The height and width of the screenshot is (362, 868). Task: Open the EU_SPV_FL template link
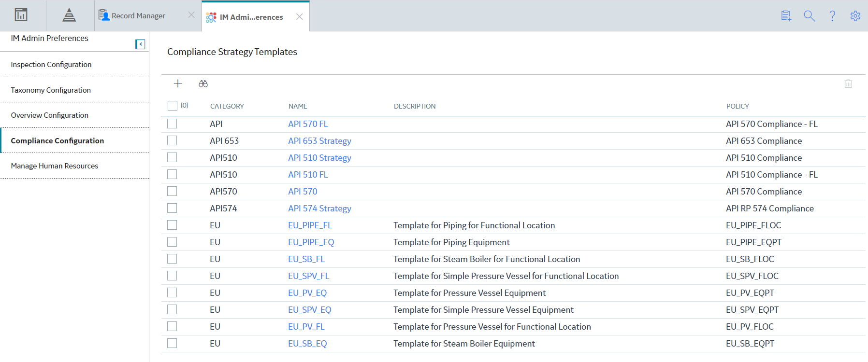[x=308, y=276]
